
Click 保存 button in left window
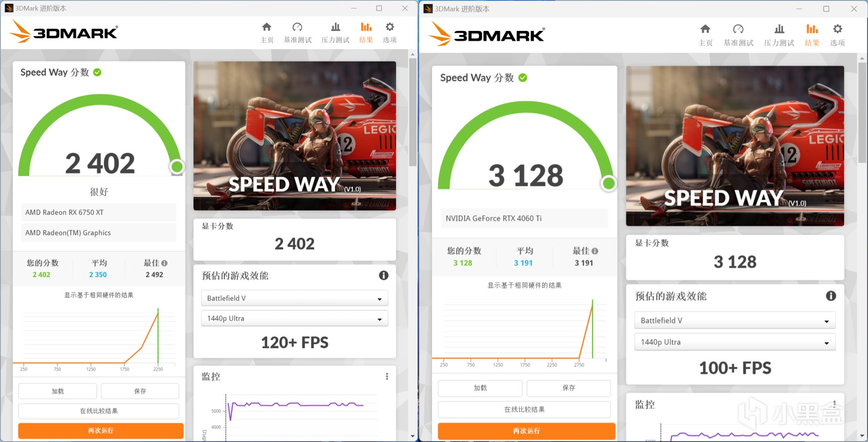click(140, 391)
